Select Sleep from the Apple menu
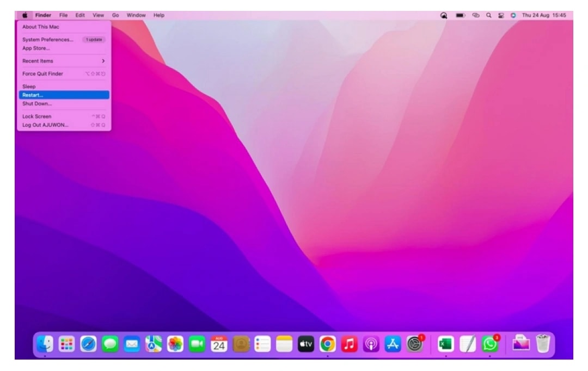This screenshot has width=588, height=371. 64,86
